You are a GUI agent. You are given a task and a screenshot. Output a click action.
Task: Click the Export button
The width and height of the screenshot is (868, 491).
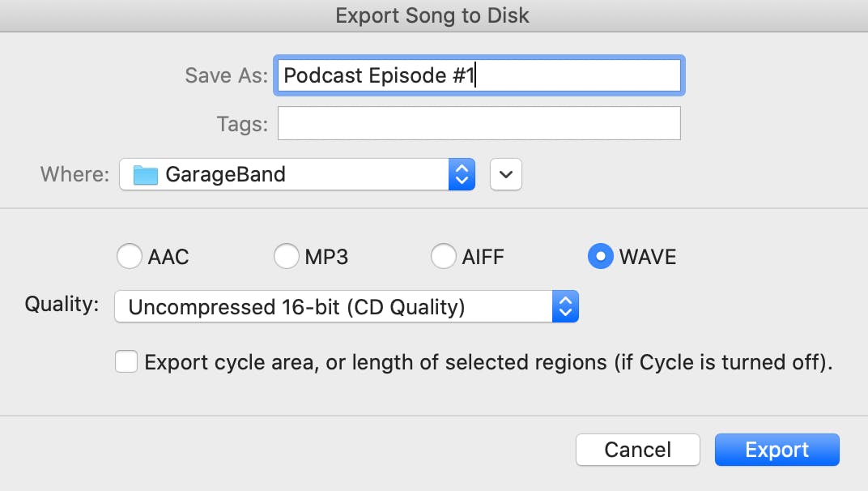tap(777, 449)
